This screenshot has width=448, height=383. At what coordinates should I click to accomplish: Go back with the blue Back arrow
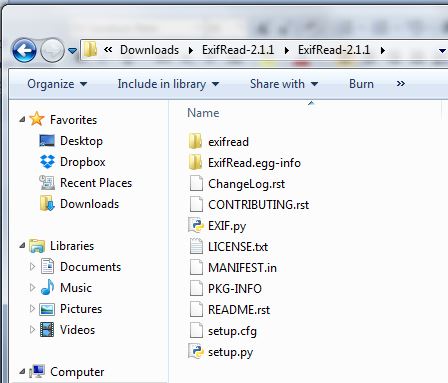point(24,50)
